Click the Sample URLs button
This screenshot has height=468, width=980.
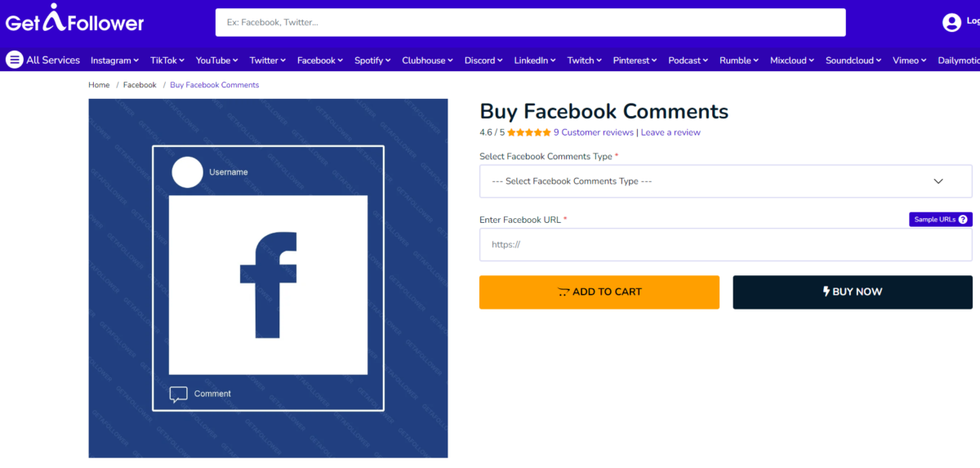941,220
